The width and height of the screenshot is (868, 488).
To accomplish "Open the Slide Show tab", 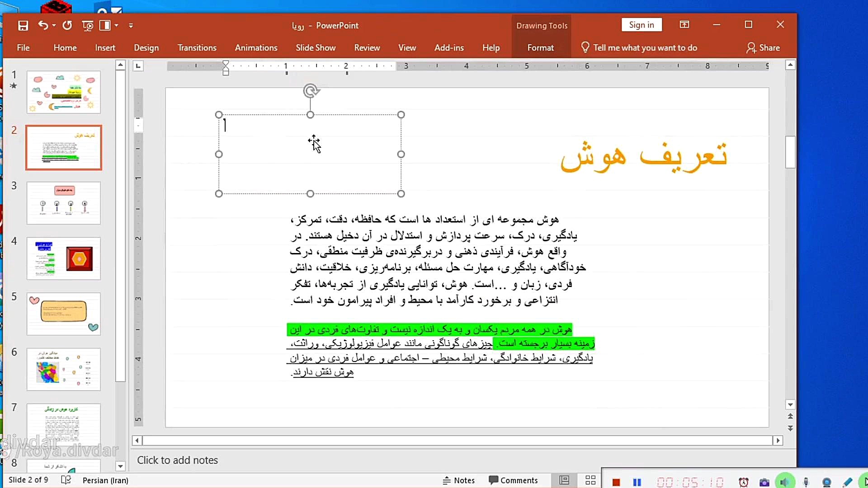I will (x=316, y=48).
